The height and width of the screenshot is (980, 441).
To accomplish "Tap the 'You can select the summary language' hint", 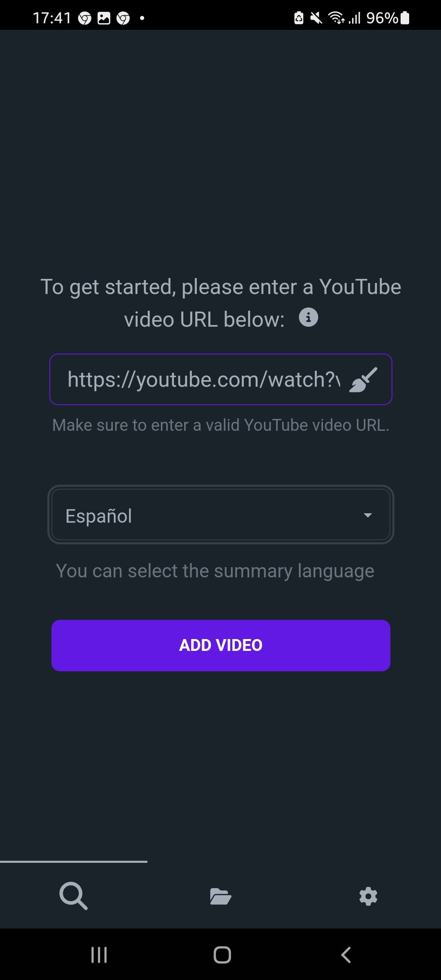I will 215,571.
